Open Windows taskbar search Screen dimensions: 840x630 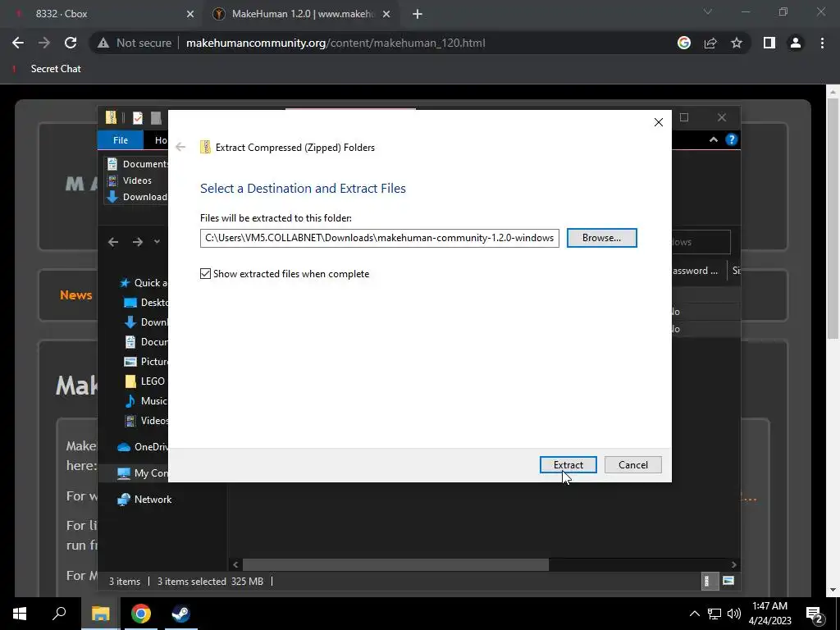(59, 614)
